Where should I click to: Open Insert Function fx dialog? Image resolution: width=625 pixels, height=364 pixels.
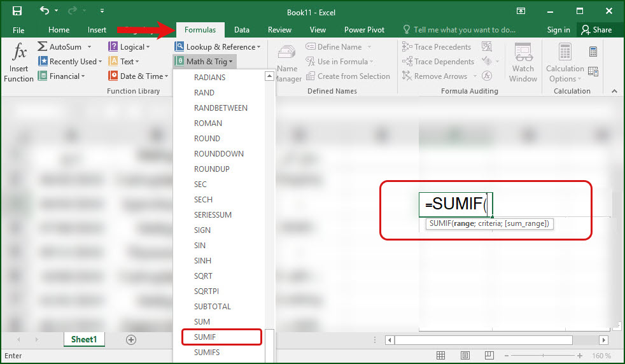click(x=18, y=62)
